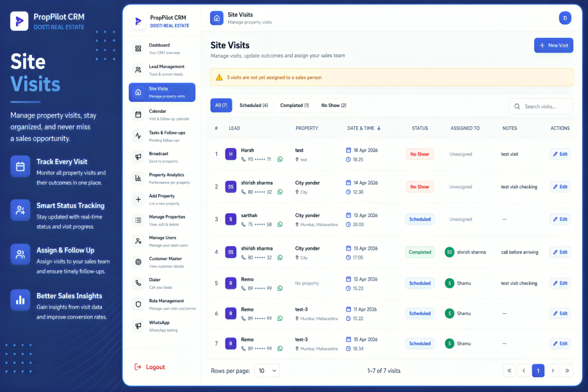Click the Broadcast megaphone icon

138,157
